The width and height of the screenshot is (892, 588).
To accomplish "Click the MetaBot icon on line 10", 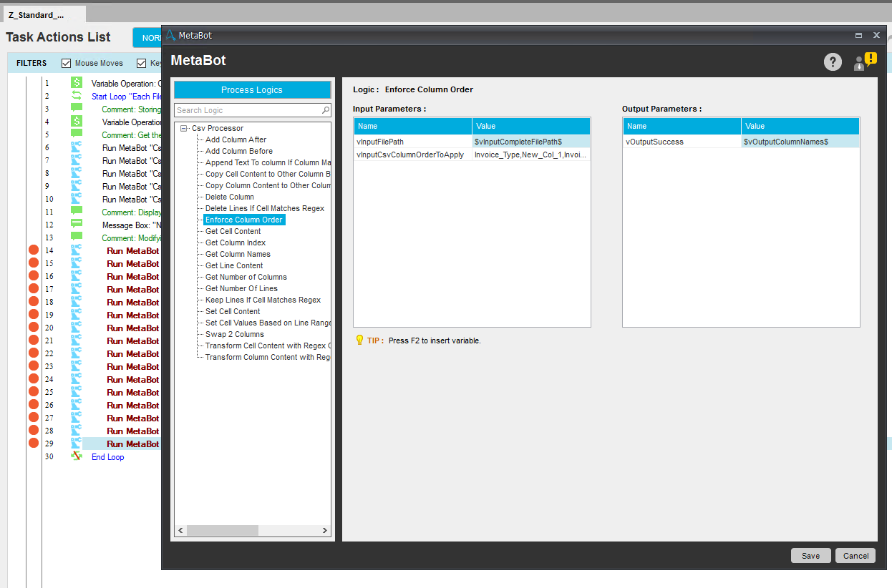I will point(77,199).
